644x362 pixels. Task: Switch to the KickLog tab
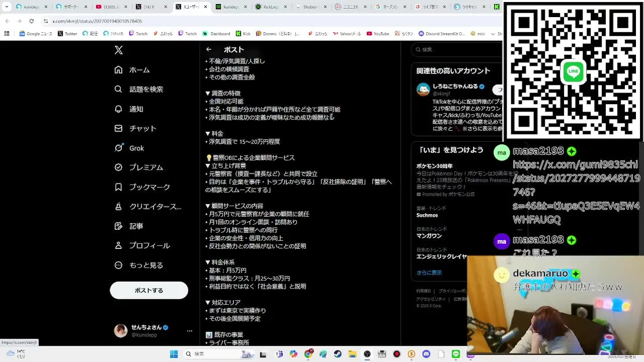(272, 7)
